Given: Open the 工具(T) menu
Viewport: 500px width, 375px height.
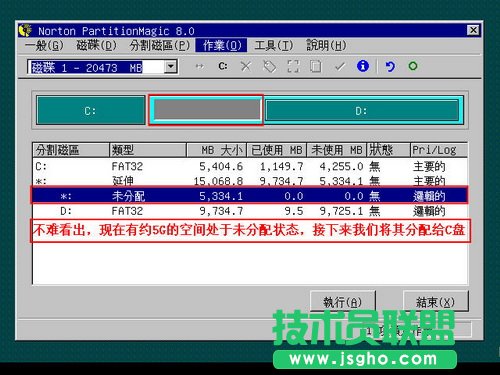Looking at the screenshot, I should coord(274,45).
